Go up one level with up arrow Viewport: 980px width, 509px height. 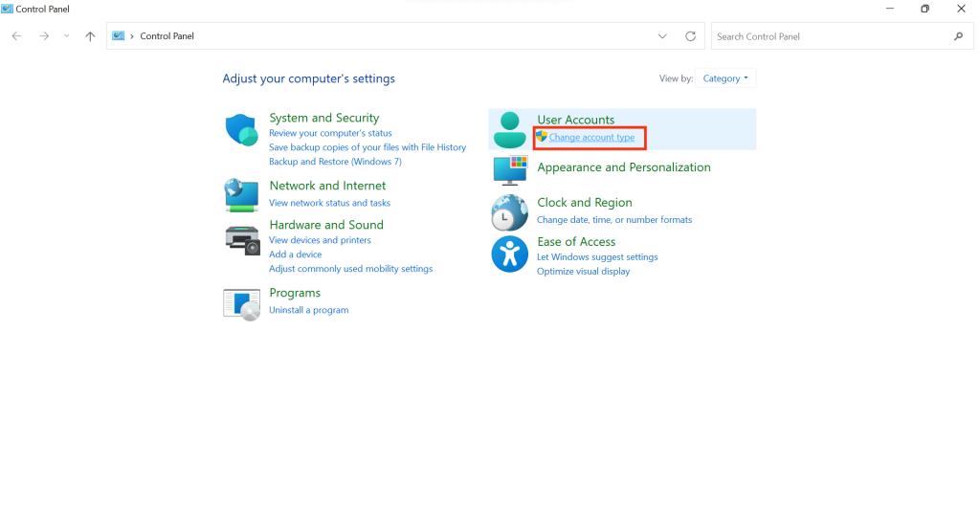pyautogui.click(x=90, y=36)
